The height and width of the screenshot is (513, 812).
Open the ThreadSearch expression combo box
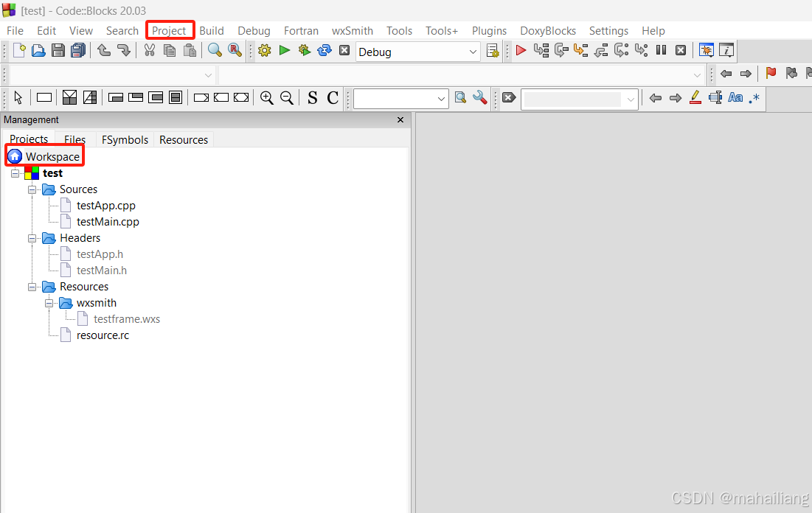[x=400, y=98]
